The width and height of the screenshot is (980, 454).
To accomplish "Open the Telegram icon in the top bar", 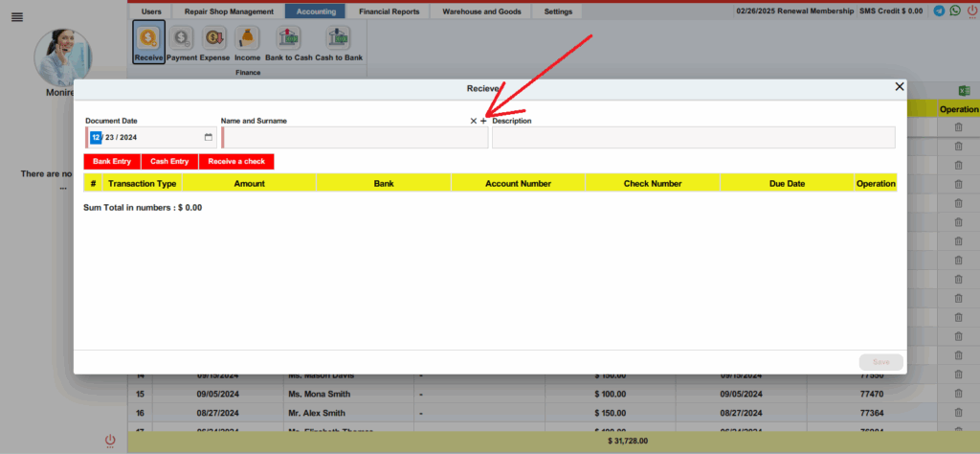I will pos(940,11).
